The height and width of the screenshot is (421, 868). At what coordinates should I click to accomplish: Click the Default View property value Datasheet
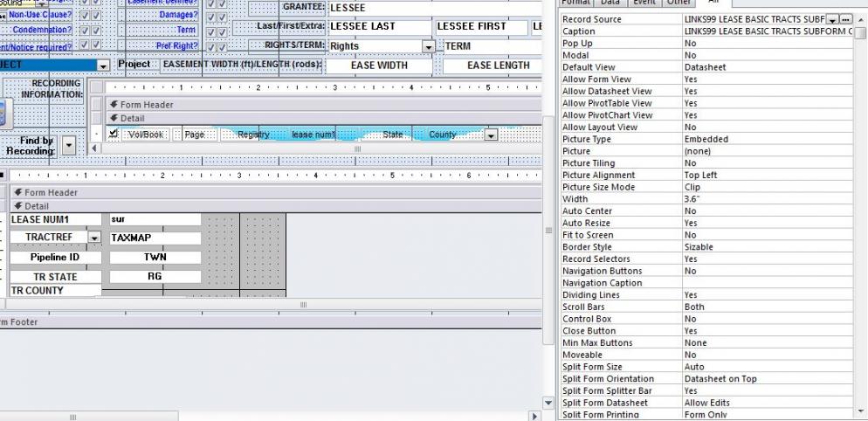[x=768, y=67]
